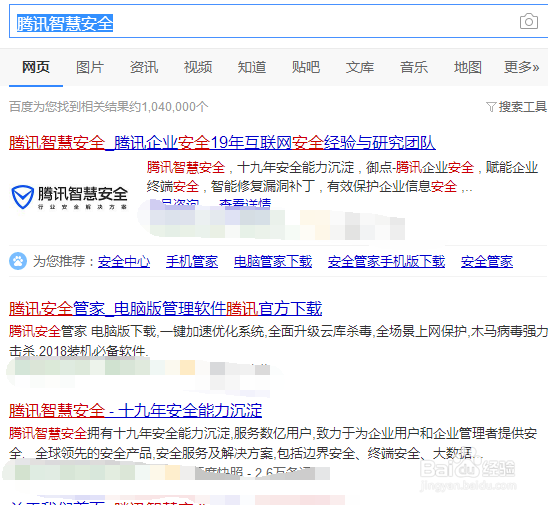Open recommended link 手机管家
The height and width of the screenshot is (505, 548).
coord(192,261)
